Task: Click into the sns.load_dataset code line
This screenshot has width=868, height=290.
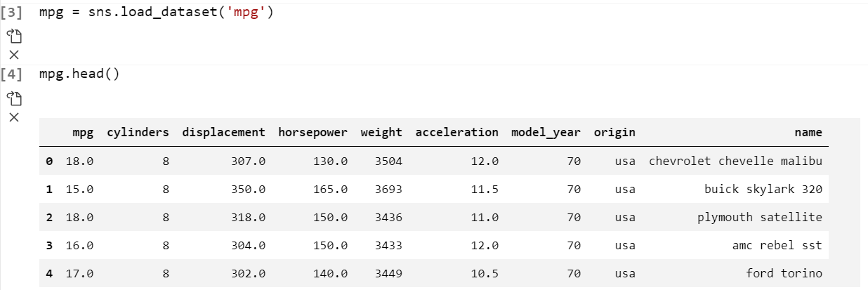Action: [x=155, y=13]
